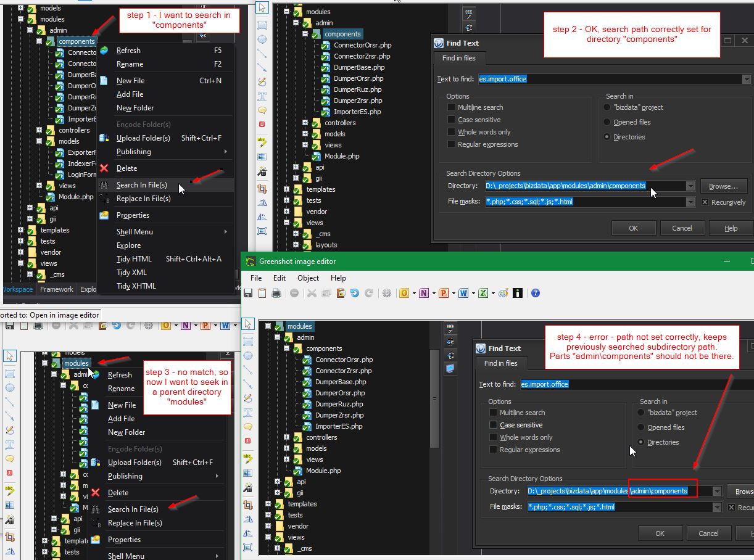754x560 pixels.
Task: Click the Copy to clipboard icon in Greenshot toolbar
Action: [x=262, y=293]
